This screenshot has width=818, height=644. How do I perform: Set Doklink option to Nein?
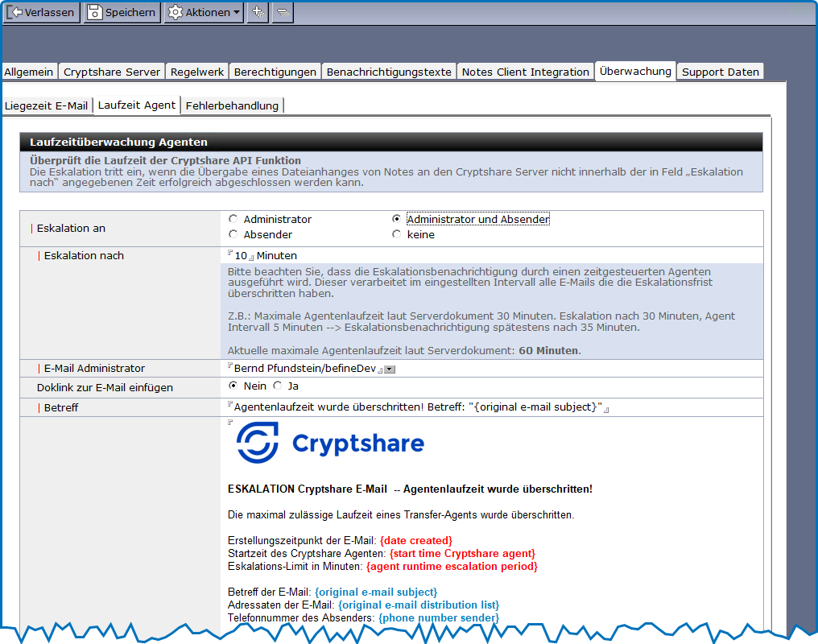(x=233, y=386)
